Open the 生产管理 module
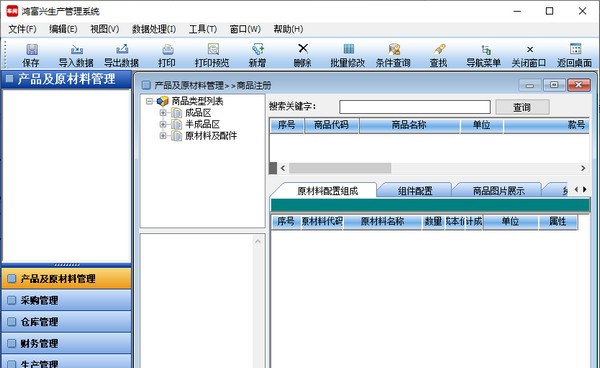Image resolution: width=600 pixels, height=368 pixels. pos(67,362)
